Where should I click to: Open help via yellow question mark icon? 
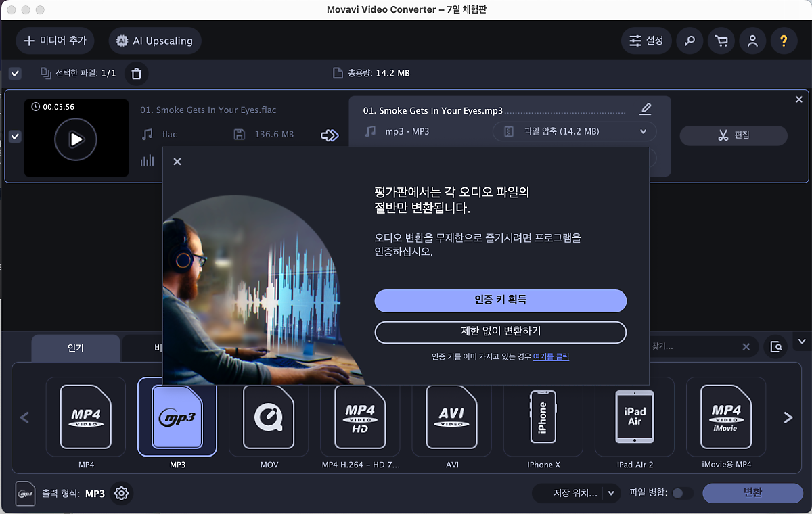(784, 41)
